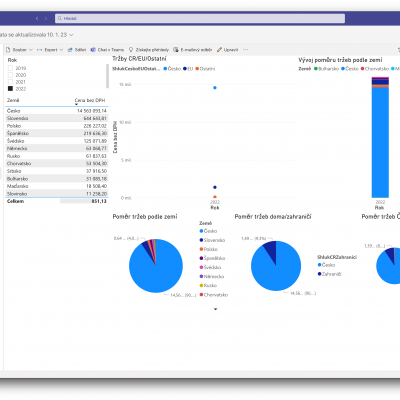The width and height of the screenshot is (400, 400).
Task: Click the orange Ostatní data point
Action: pos(215,197)
